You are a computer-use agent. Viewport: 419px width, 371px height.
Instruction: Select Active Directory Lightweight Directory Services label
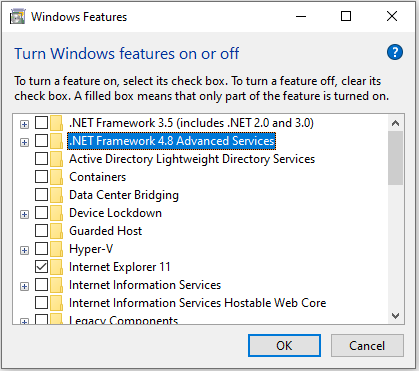pos(192,159)
